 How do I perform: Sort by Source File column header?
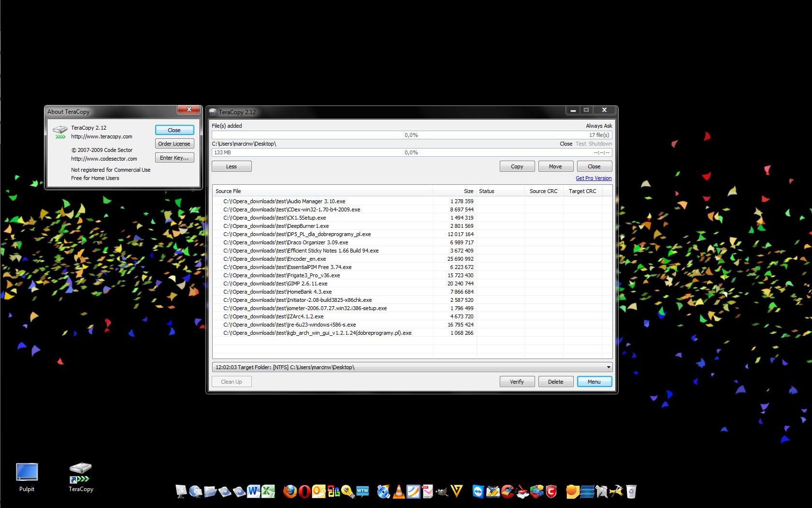[323, 191]
